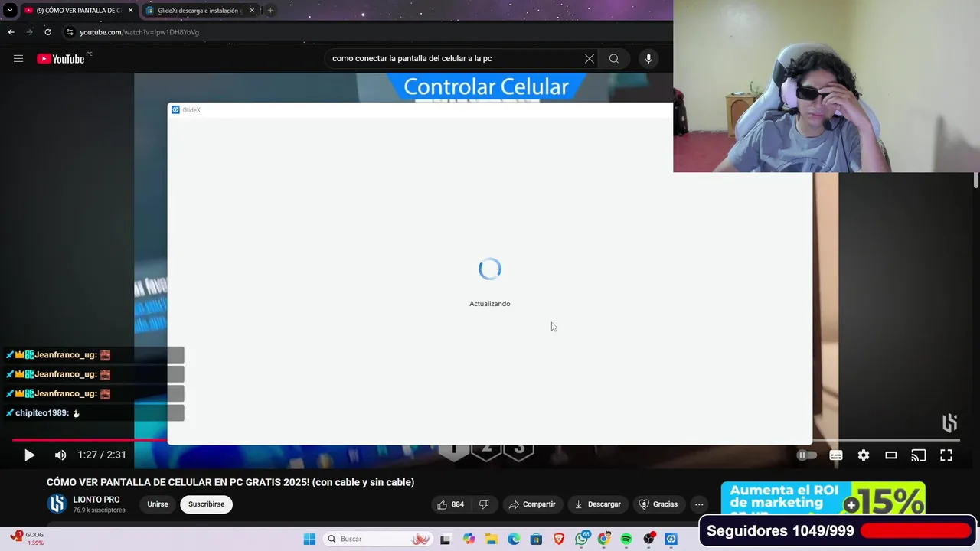Download the video via Descargar

pos(597,504)
